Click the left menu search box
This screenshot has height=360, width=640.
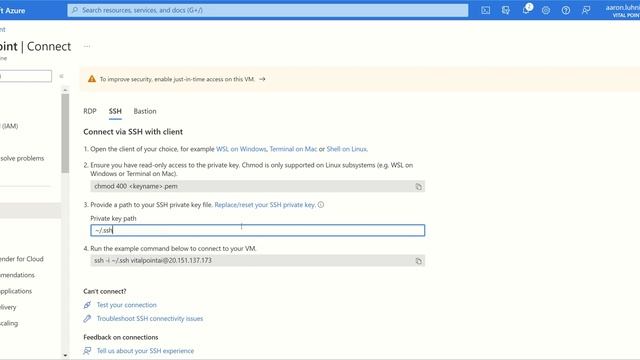tap(25, 76)
